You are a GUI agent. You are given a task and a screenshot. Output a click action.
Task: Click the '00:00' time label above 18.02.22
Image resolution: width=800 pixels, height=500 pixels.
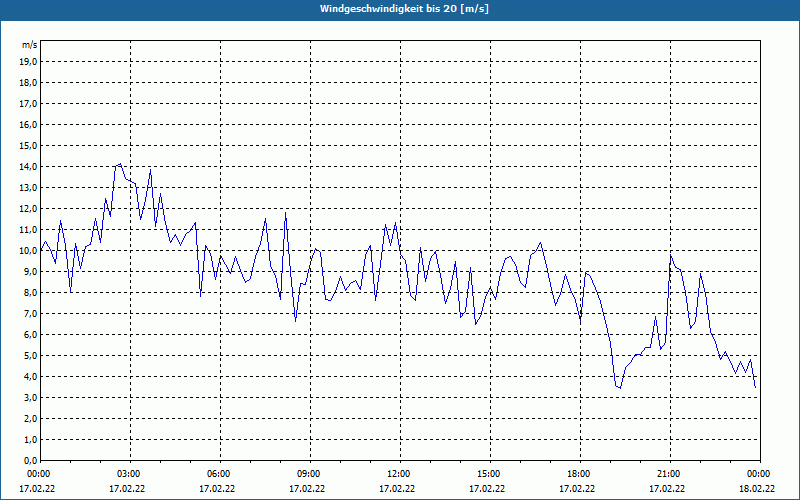[x=759, y=474]
